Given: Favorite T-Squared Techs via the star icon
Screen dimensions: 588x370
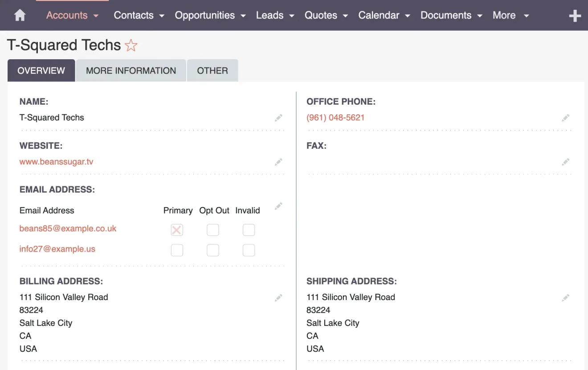Looking at the screenshot, I should coord(131,45).
